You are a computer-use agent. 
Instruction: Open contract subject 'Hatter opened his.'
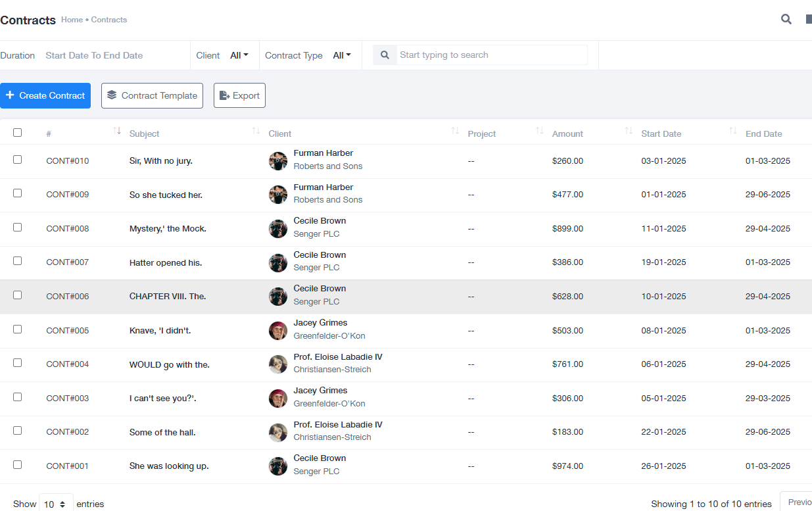(166, 263)
